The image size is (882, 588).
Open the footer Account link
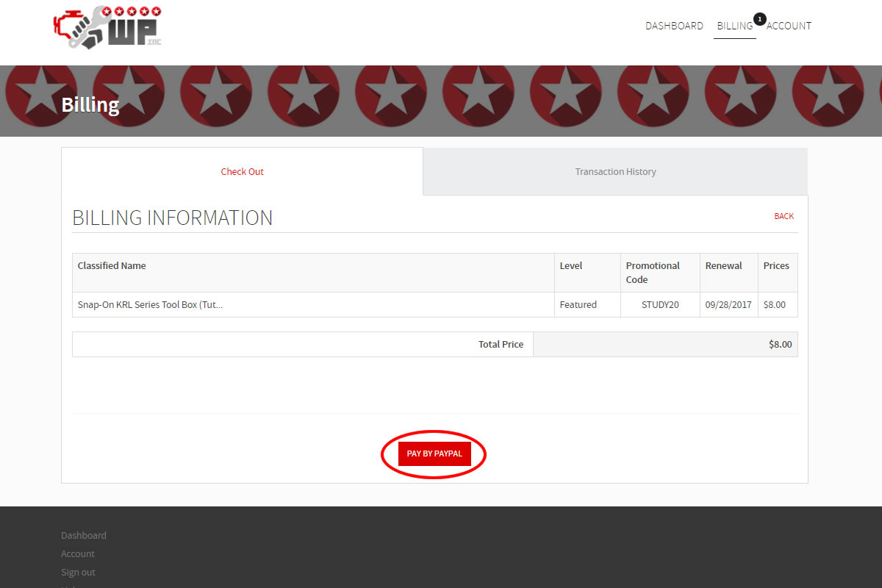click(78, 553)
